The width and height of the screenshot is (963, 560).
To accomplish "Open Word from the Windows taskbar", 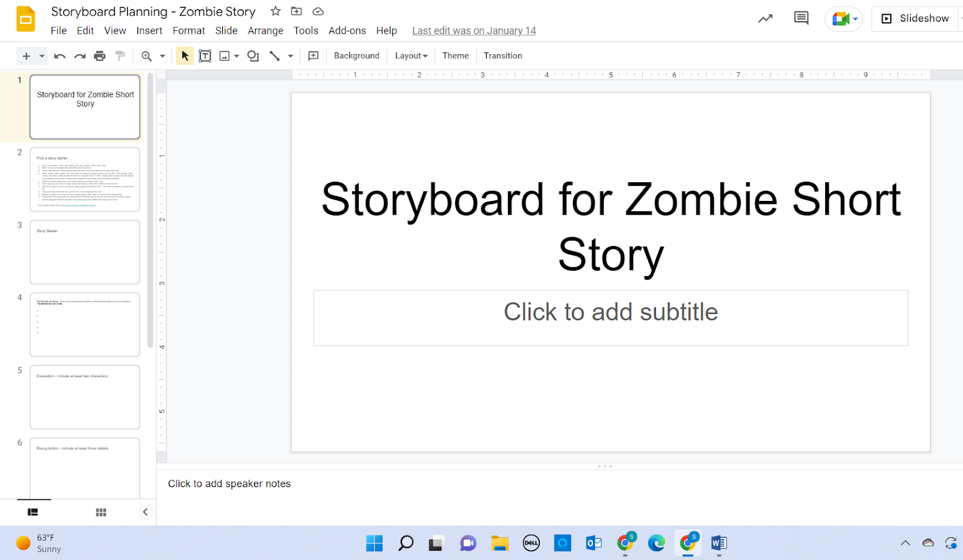I will 719,543.
